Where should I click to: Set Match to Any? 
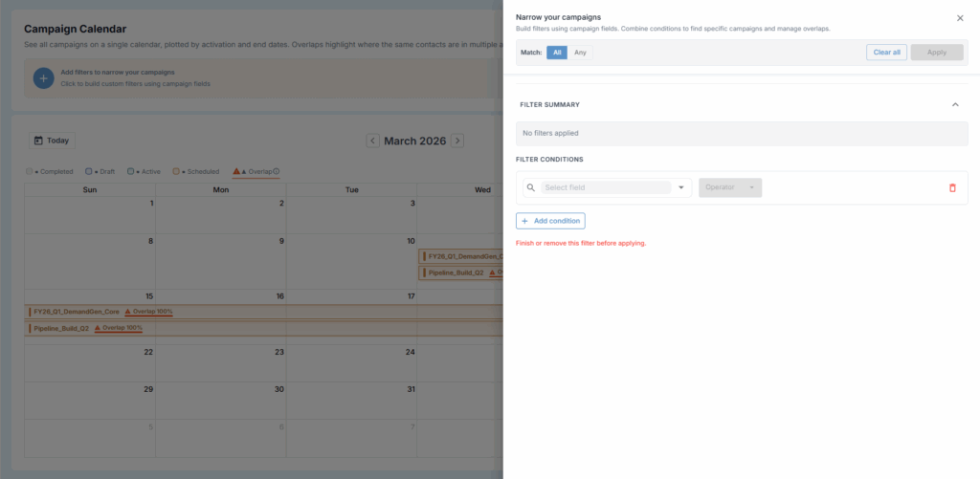580,53
